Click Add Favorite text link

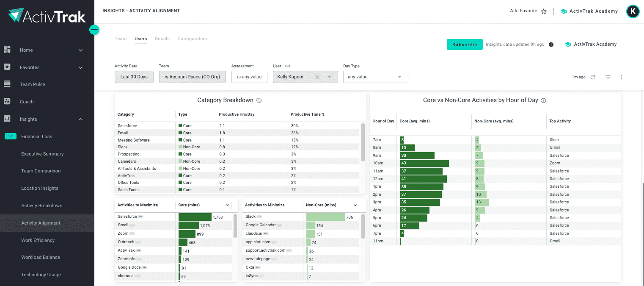click(523, 11)
